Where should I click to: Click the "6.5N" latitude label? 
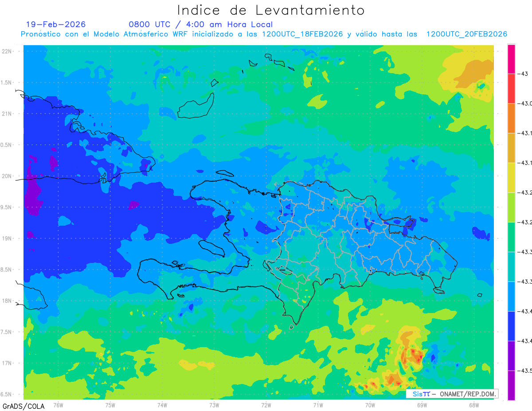point(7,394)
